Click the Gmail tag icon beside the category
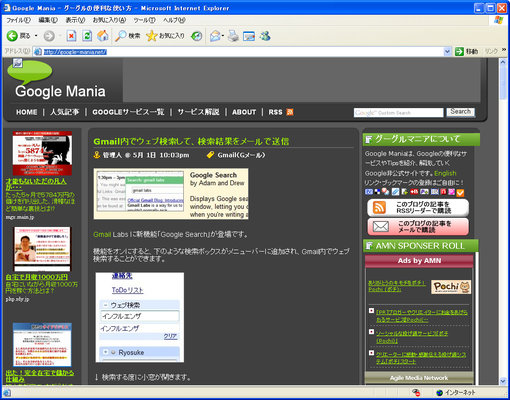This screenshot has width=510, height=400. (x=210, y=155)
